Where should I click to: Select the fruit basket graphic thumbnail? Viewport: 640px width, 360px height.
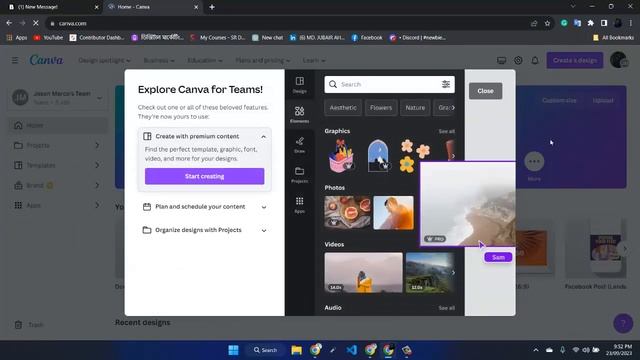pos(342,156)
